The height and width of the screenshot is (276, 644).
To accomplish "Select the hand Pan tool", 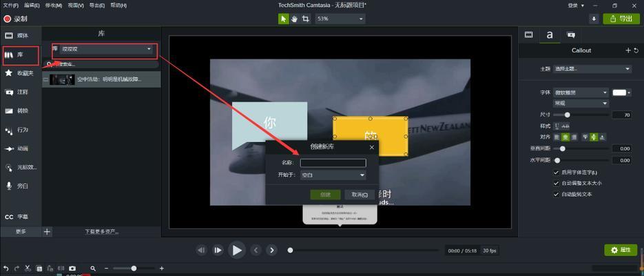I will pos(295,19).
